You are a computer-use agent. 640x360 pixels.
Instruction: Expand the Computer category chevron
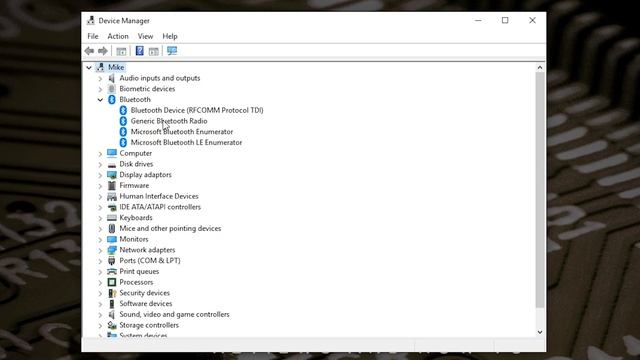click(100, 153)
